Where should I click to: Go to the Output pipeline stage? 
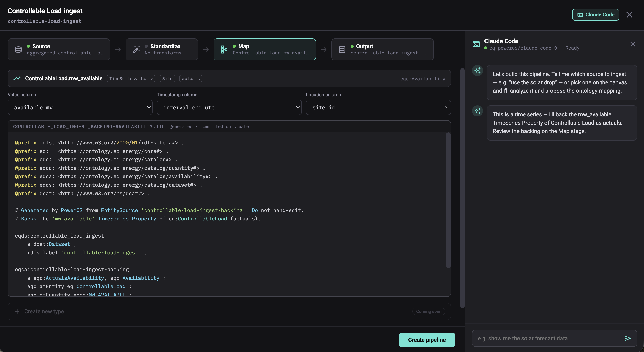[x=382, y=50]
